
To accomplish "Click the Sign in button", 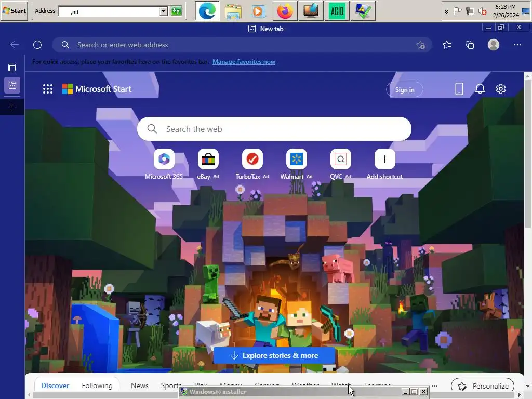I will pyautogui.click(x=404, y=89).
